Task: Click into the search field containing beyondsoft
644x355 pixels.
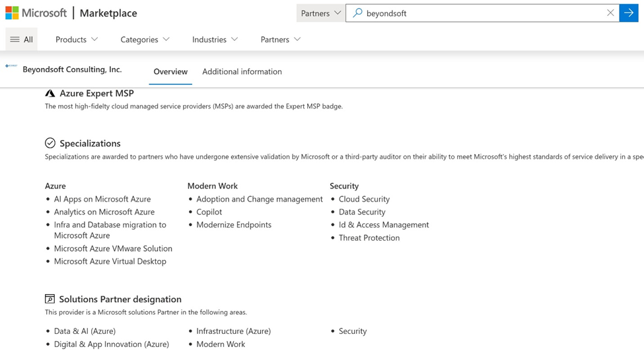Action: (482, 13)
